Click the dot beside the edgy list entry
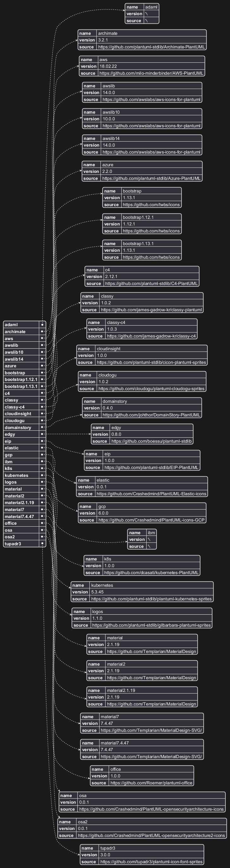Image resolution: width=230 pixels, height=868 pixels. [42, 434]
